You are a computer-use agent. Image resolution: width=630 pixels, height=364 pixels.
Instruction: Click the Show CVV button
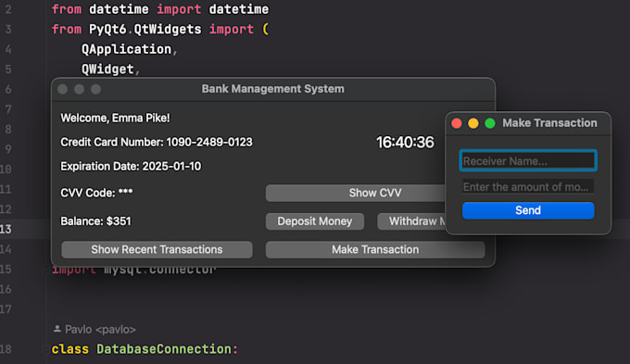(x=356, y=194)
